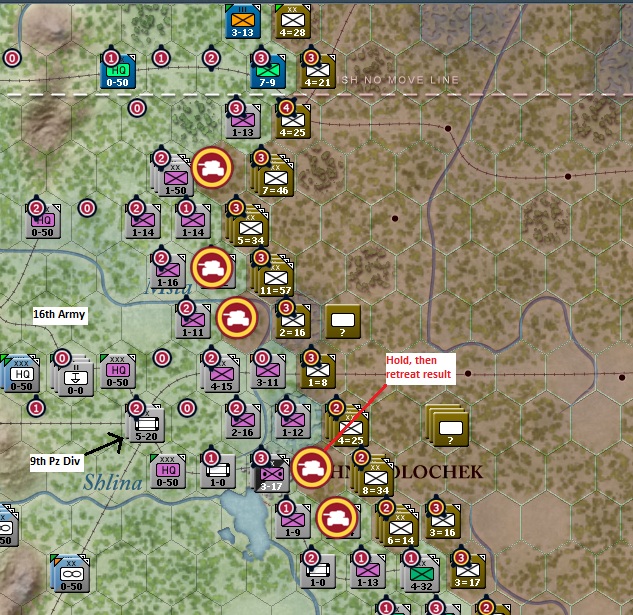Select the 1-14 counter with badge 1

coord(193,221)
